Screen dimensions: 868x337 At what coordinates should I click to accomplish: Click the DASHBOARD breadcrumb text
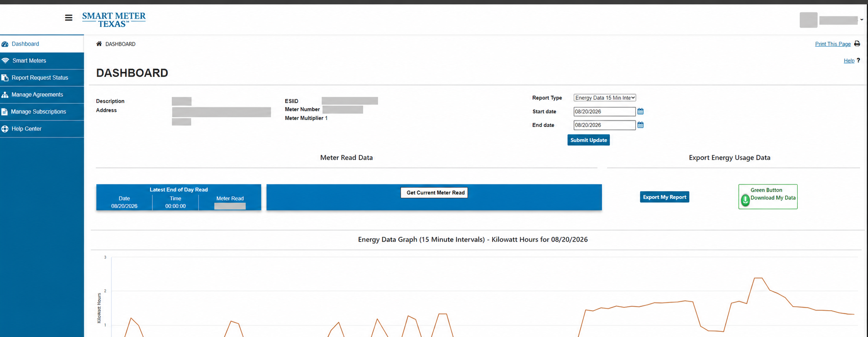click(120, 44)
